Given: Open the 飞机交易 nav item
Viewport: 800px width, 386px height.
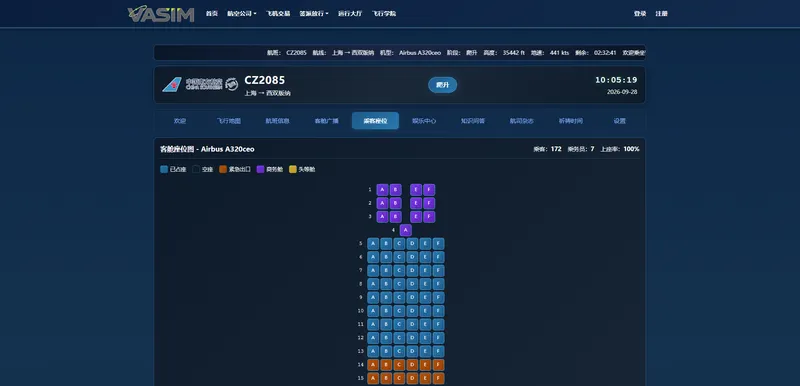Looking at the screenshot, I should pos(278,14).
